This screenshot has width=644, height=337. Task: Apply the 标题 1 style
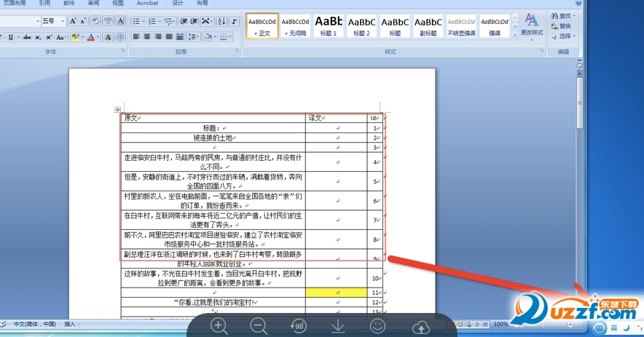329,25
